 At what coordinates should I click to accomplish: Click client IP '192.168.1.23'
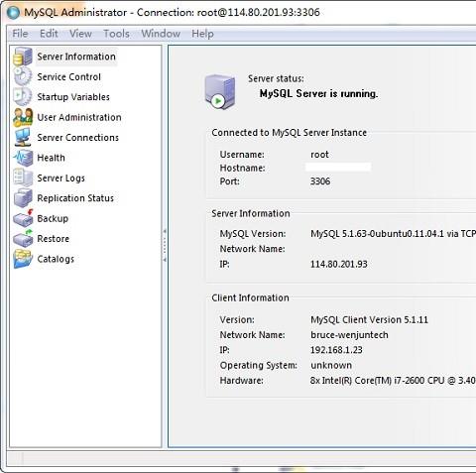coord(336,350)
